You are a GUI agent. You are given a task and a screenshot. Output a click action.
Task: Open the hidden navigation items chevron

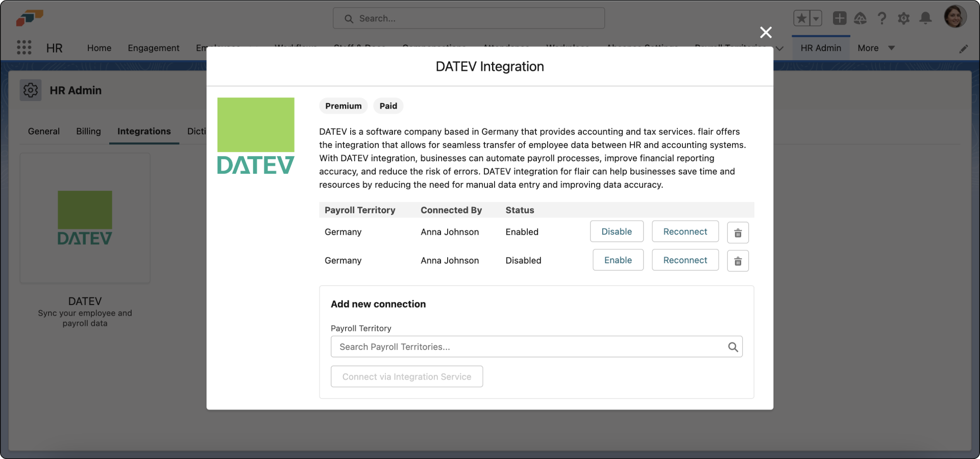point(779,48)
